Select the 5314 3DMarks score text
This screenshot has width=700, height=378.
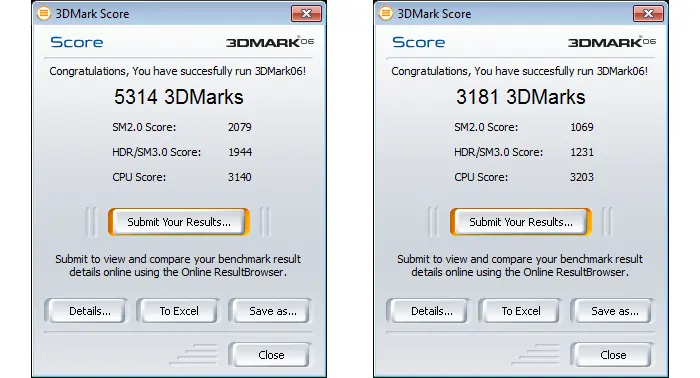coord(179,97)
